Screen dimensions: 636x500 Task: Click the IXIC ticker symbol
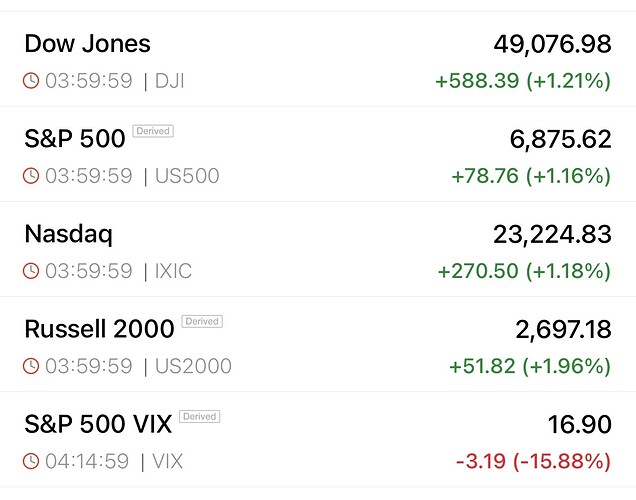click(174, 271)
